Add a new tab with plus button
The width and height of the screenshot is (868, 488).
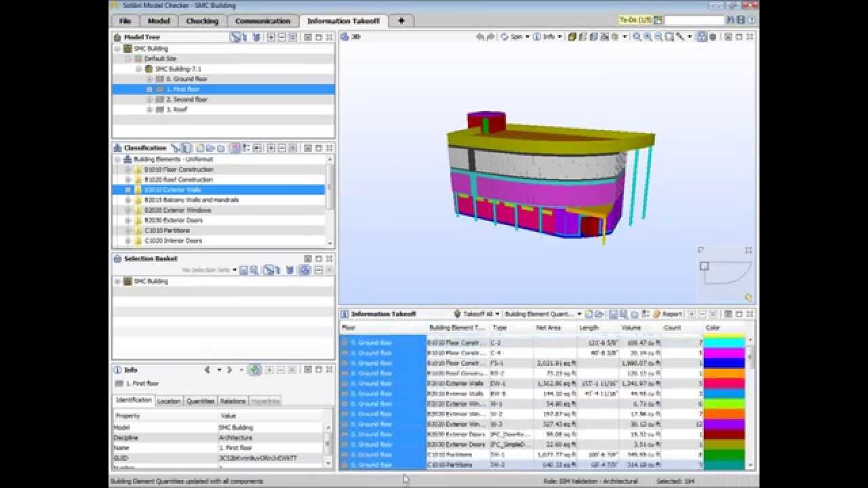click(x=401, y=21)
